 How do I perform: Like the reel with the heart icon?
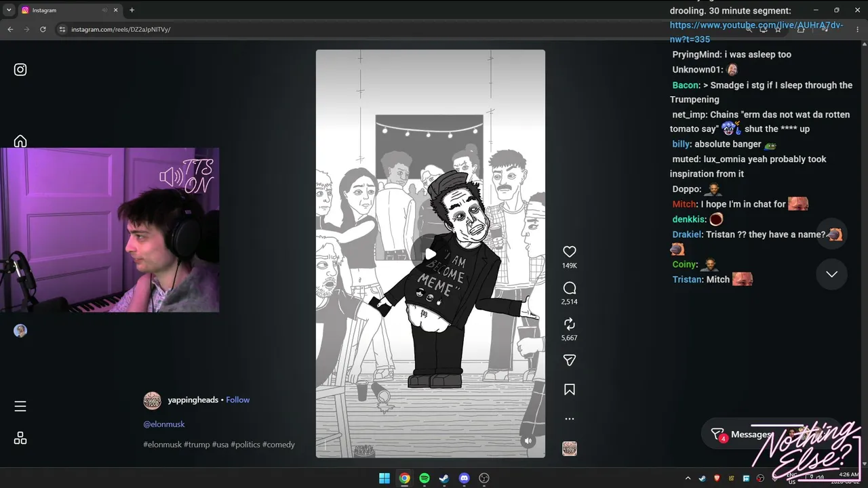(x=570, y=251)
